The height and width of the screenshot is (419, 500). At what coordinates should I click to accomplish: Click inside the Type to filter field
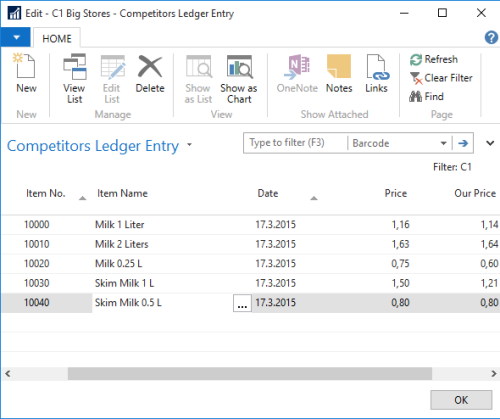point(295,143)
